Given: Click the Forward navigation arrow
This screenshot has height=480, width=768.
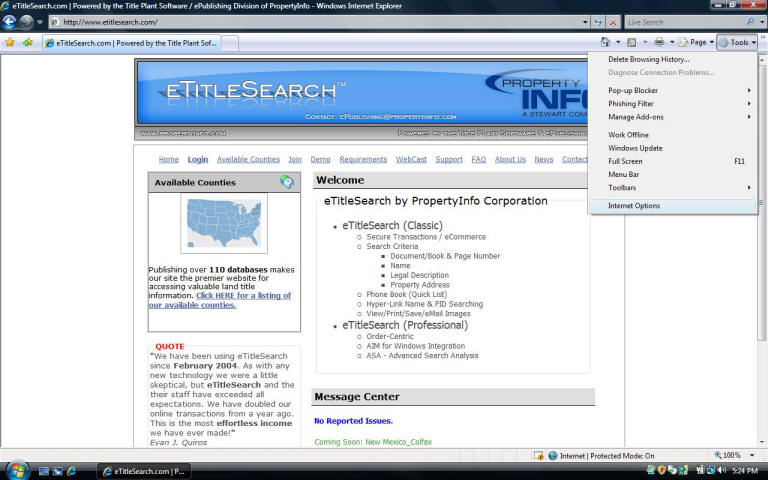Looking at the screenshot, I should (26, 22).
